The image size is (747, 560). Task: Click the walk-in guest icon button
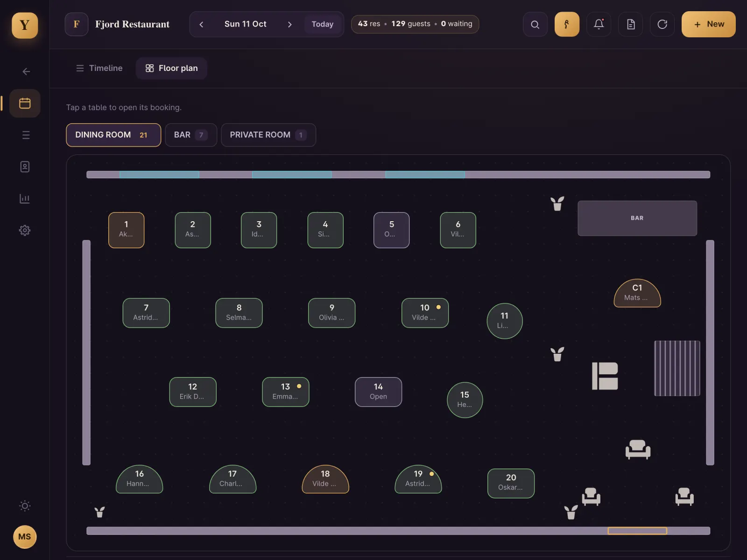coord(567,24)
